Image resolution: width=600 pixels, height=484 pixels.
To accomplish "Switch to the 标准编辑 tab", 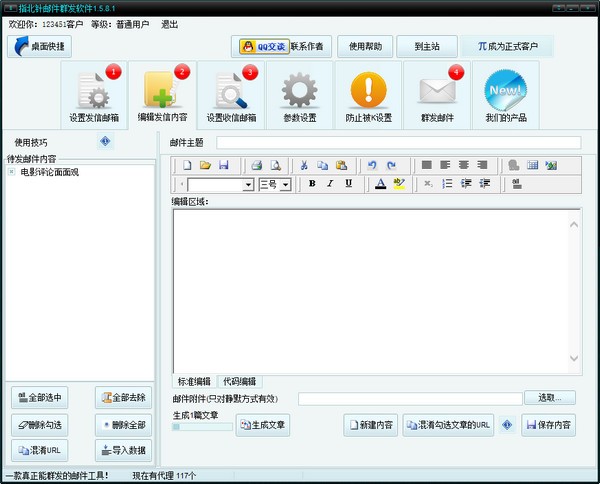I will coord(194,381).
